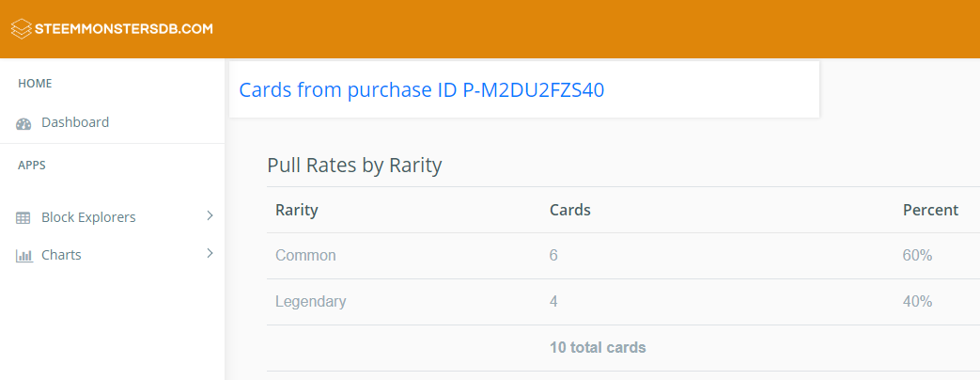Click the Rarity column header
Viewport: 980px width, 380px height.
(297, 210)
